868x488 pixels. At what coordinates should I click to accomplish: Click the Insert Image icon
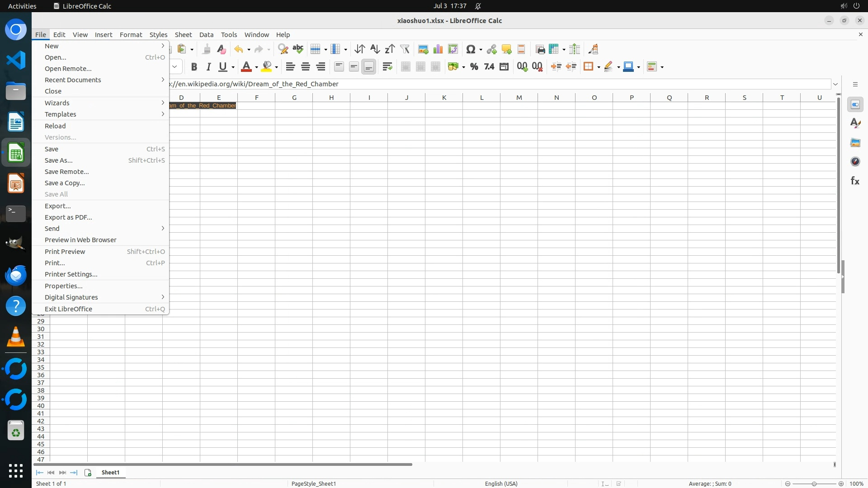pyautogui.click(x=423, y=49)
